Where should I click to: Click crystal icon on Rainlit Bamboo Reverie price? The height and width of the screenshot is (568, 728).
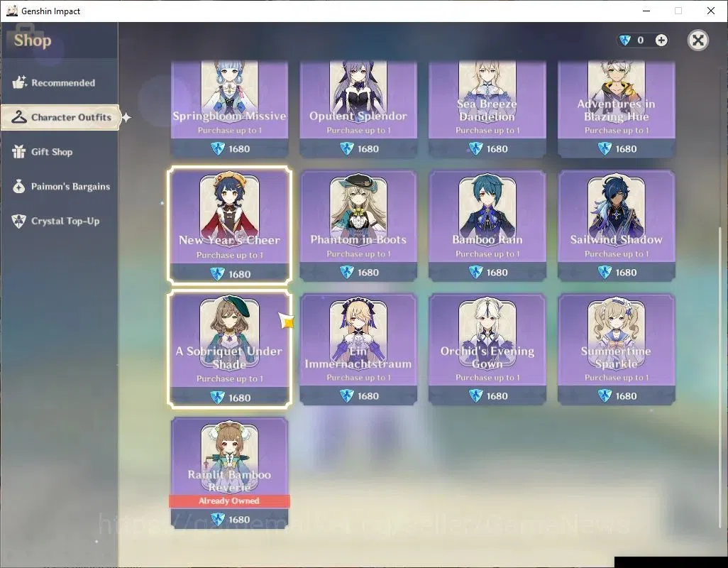pyautogui.click(x=217, y=519)
